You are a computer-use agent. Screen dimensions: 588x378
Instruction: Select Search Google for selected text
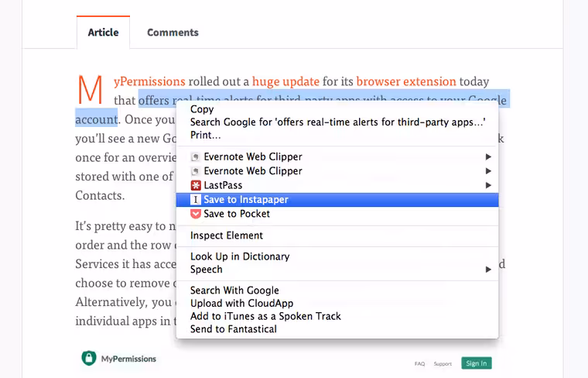tap(337, 122)
